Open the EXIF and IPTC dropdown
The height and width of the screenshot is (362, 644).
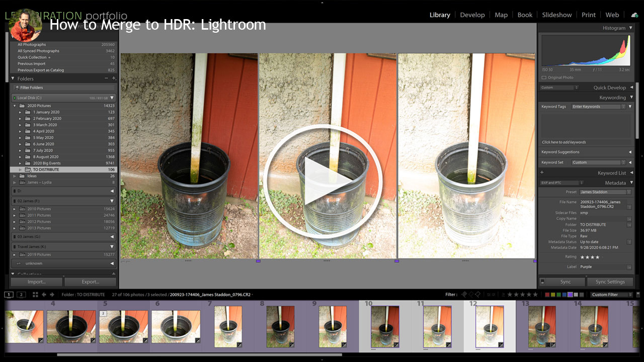pyautogui.click(x=562, y=183)
